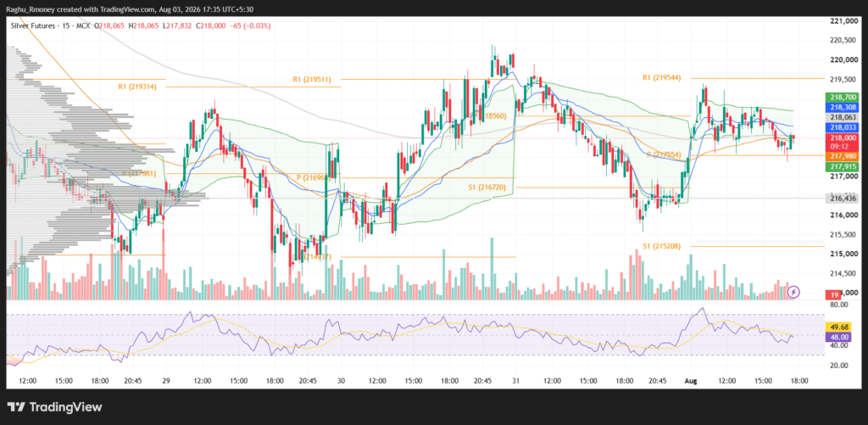Viewport: 868px width, 425px height.
Task: Click the green 217,915 price tag
Action: (x=842, y=167)
